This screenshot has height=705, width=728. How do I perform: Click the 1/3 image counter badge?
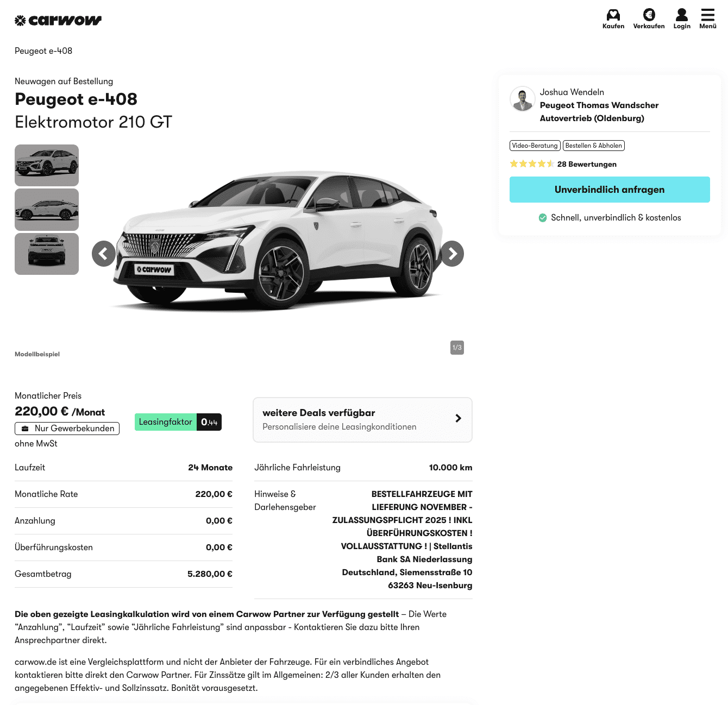pos(457,348)
